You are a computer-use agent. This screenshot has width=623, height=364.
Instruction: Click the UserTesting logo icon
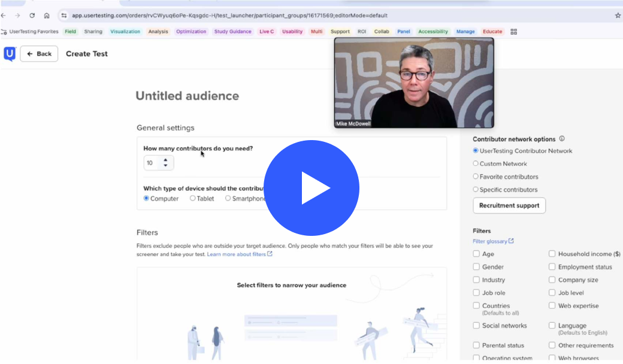(x=10, y=54)
